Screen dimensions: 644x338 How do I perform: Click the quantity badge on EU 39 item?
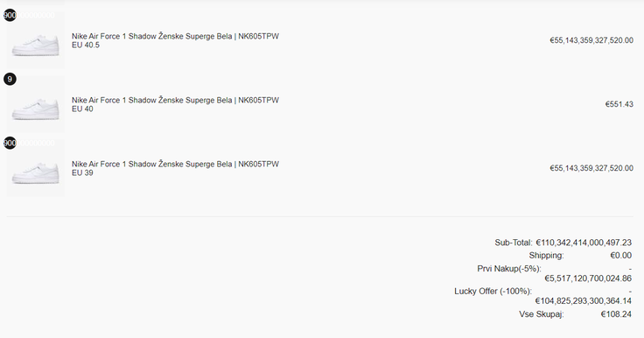10,143
